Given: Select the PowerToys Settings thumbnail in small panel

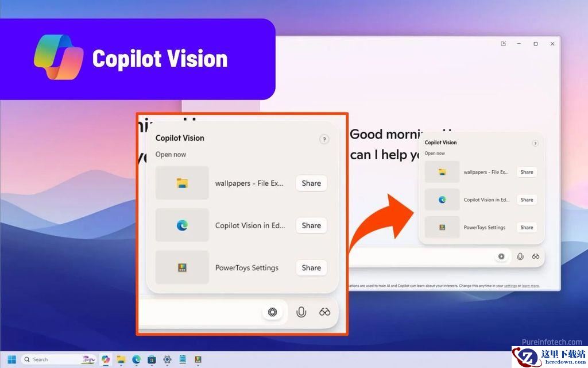Looking at the screenshot, I should tap(442, 227).
